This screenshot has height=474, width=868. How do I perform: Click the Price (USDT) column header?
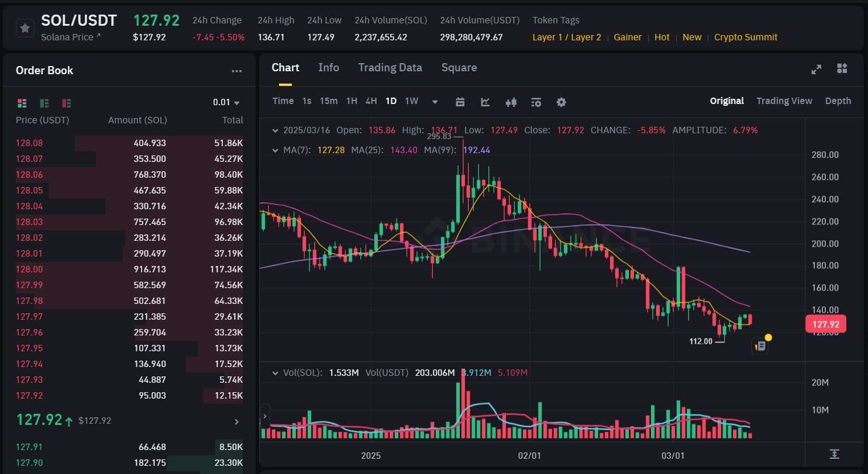click(42, 120)
